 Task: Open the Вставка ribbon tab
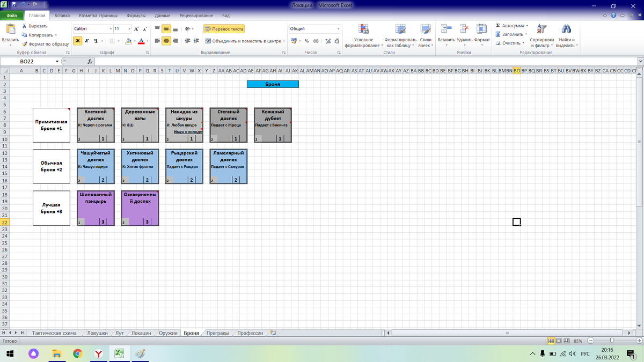pos(62,16)
